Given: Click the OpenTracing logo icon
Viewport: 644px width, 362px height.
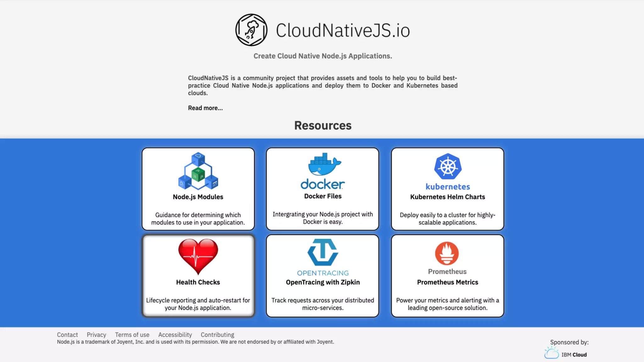Looking at the screenshot, I should click(x=323, y=252).
